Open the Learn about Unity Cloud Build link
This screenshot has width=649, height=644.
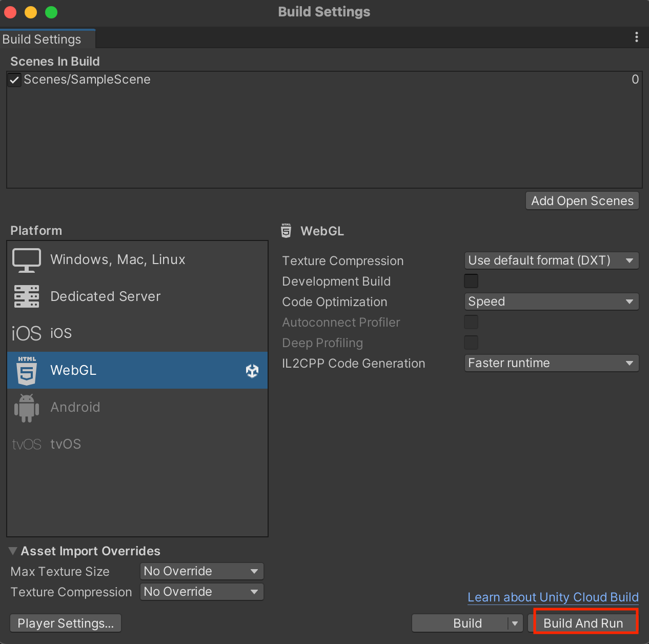point(553,597)
